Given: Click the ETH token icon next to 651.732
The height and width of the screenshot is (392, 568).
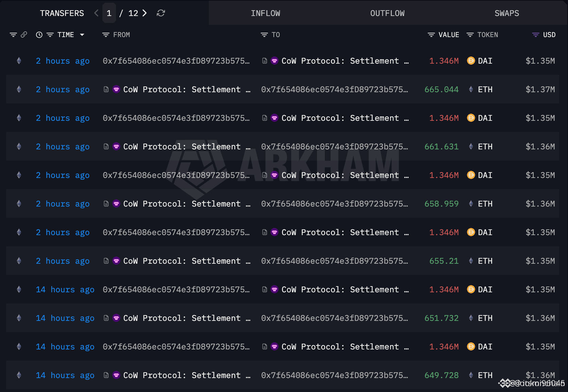Looking at the screenshot, I should point(471,318).
